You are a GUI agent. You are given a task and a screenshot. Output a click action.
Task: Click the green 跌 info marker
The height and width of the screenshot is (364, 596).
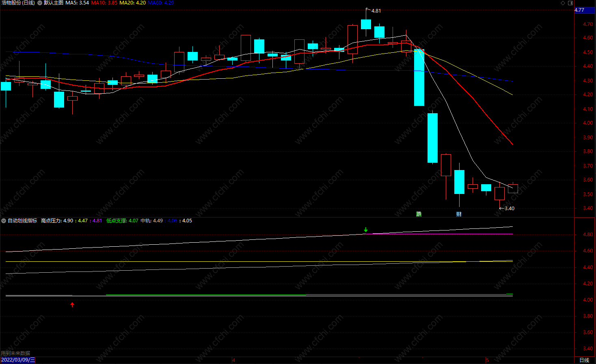pyautogui.click(x=419, y=214)
